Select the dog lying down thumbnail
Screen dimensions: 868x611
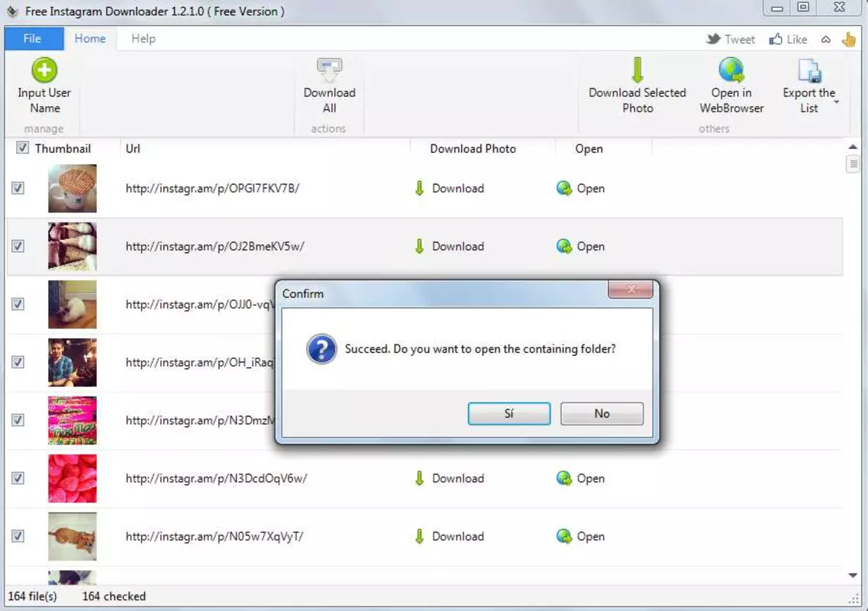[x=72, y=536]
